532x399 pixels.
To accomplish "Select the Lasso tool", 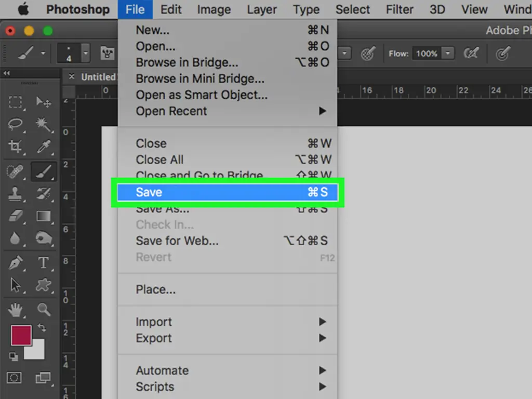I will [x=16, y=124].
